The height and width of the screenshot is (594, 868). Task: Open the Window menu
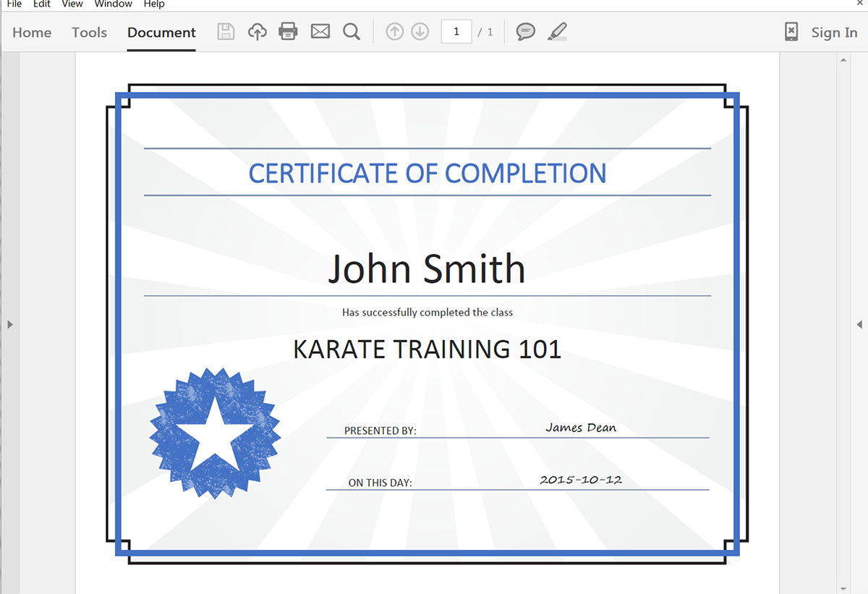coord(114,4)
